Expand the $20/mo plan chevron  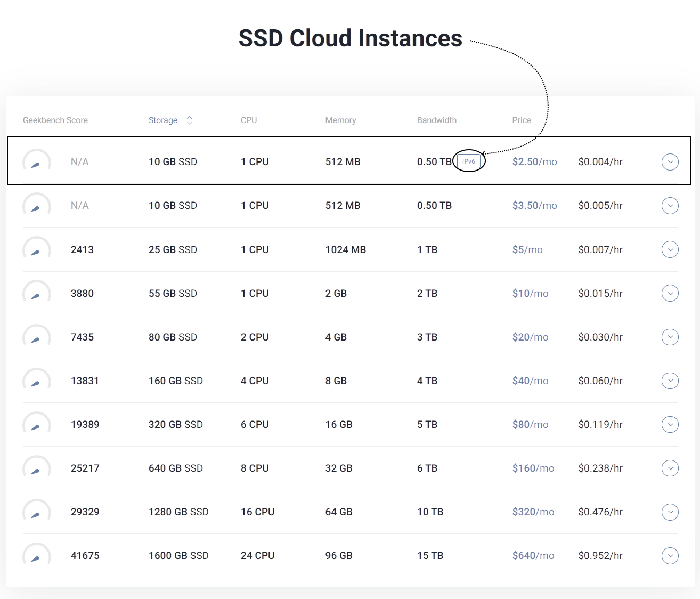[x=670, y=337]
